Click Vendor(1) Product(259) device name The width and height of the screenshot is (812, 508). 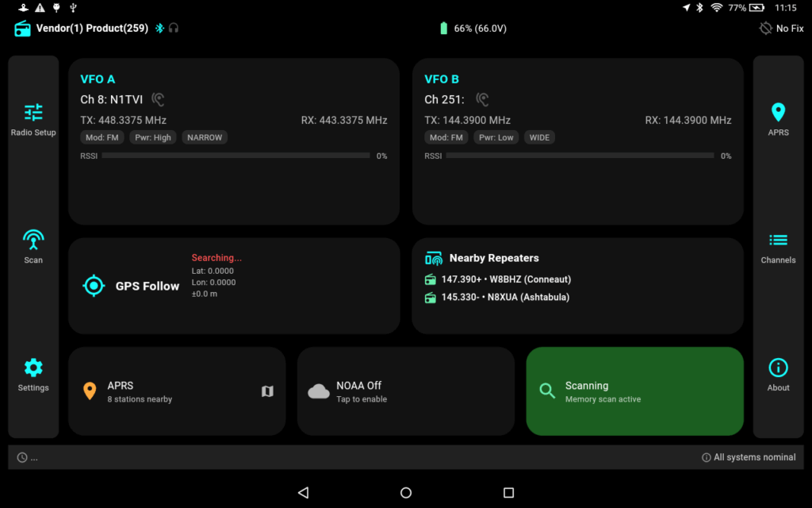pyautogui.click(x=92, y=29)
